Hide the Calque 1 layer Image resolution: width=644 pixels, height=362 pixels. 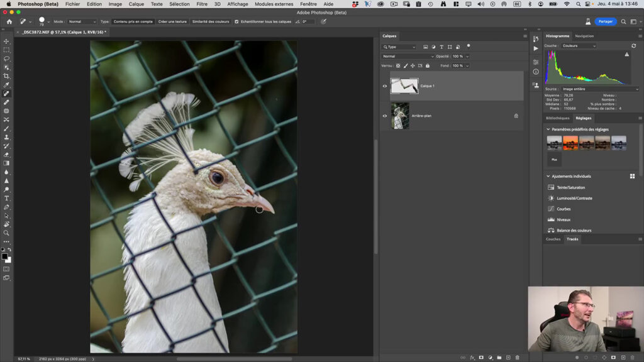point(385,86)
